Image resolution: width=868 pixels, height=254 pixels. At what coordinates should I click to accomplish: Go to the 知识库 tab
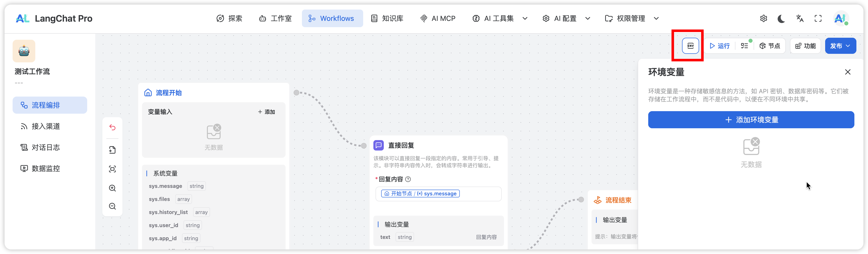[387, 19]
